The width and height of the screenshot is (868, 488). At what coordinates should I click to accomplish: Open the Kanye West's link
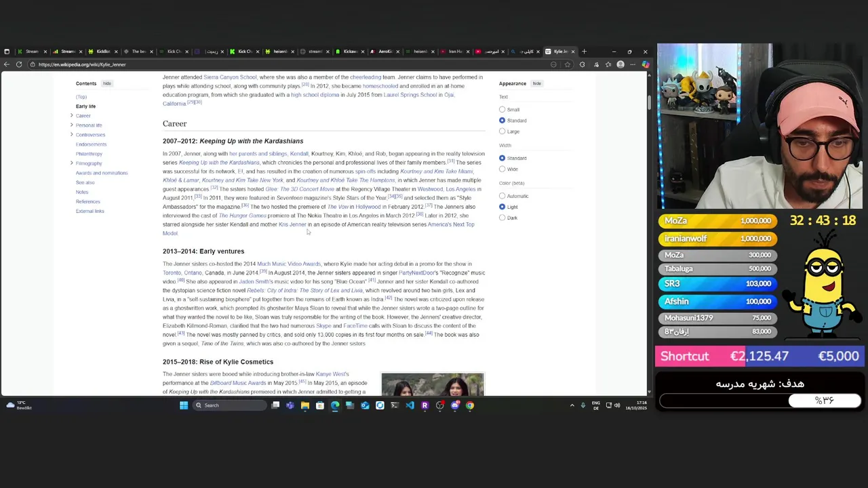pos(332,374)
